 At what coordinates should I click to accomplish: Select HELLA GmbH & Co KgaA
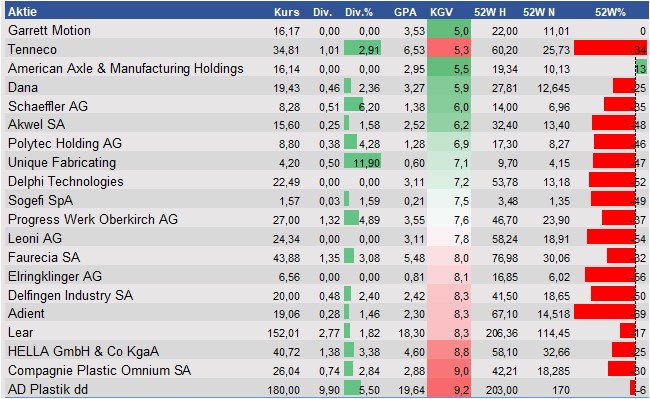tap(83, 351)
